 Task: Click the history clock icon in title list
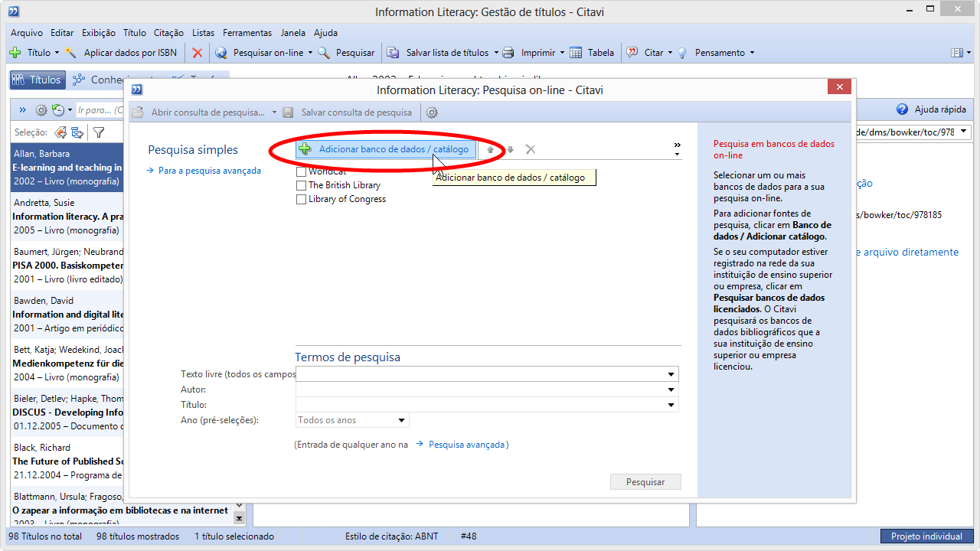coord(58,110)
